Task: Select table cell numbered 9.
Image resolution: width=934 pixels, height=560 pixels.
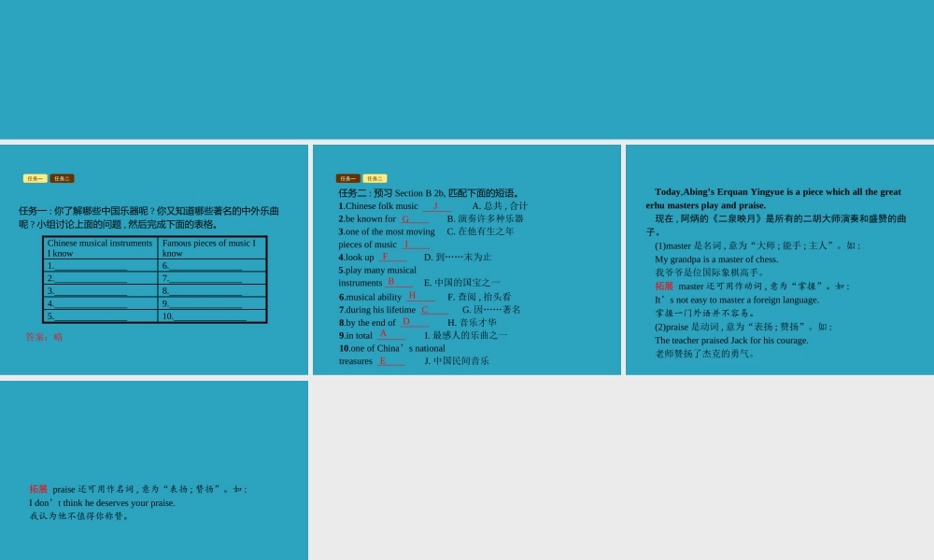Action: [x=212, y=303]
